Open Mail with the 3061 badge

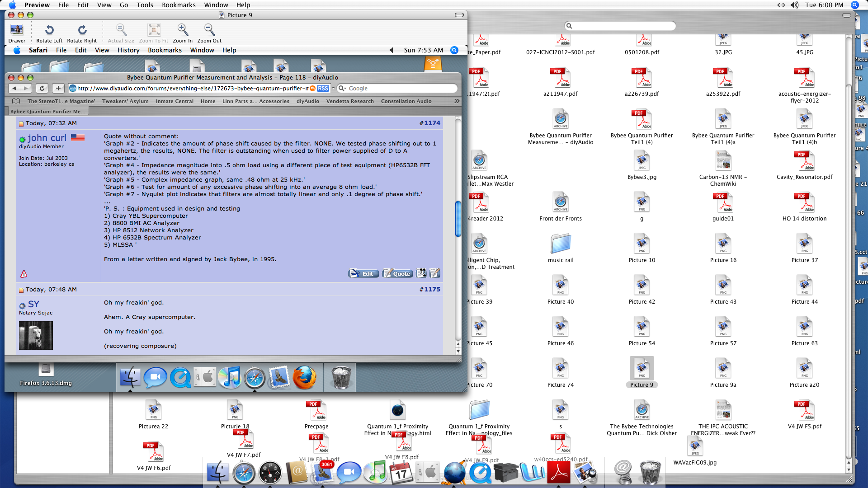[x=322, y=473]
